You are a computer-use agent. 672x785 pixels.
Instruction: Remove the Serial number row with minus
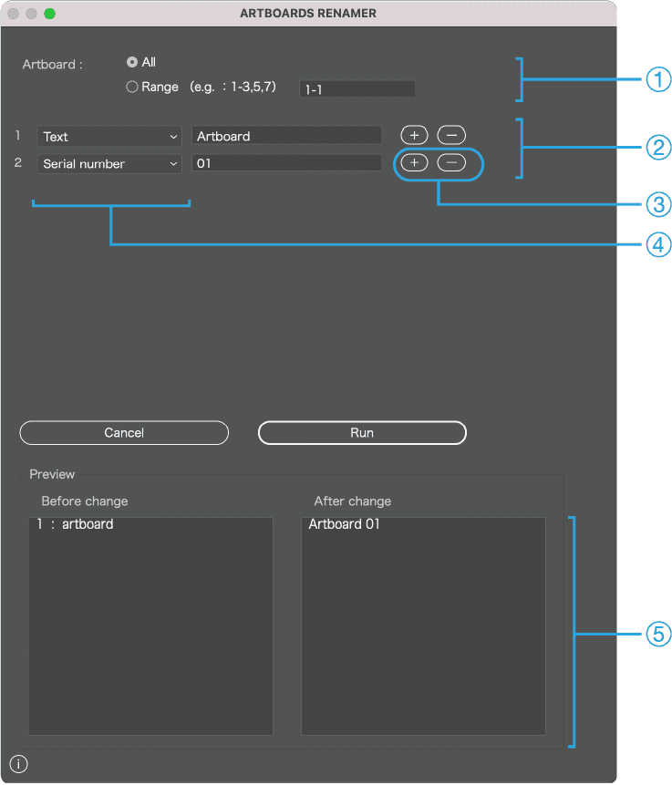click(x=451, y=163)
